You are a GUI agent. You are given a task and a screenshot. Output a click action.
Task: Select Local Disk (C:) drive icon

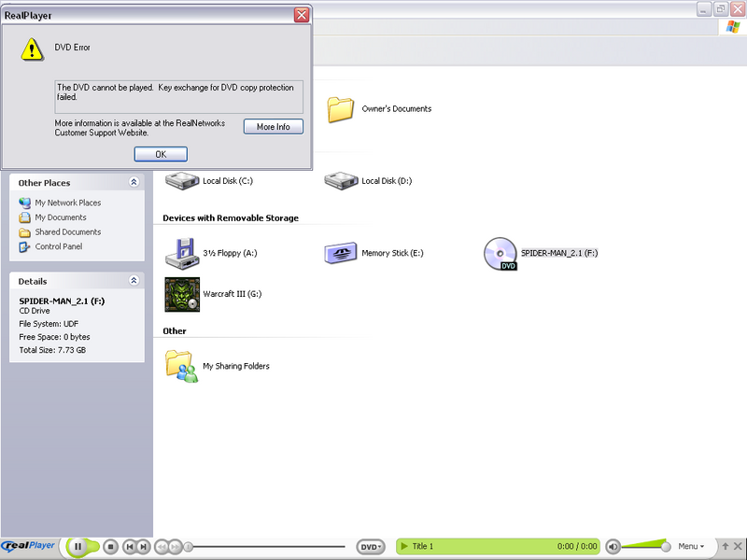coord(182,181)
